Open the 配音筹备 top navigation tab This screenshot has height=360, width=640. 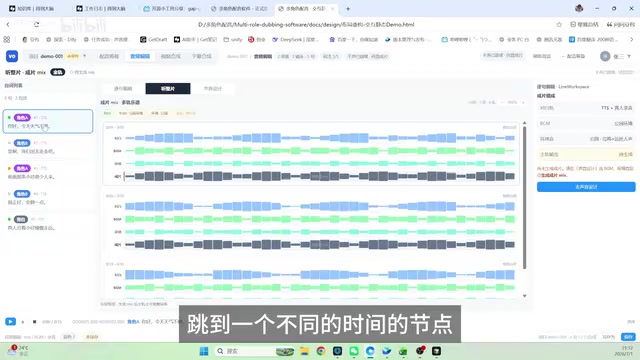pos(109,56)
